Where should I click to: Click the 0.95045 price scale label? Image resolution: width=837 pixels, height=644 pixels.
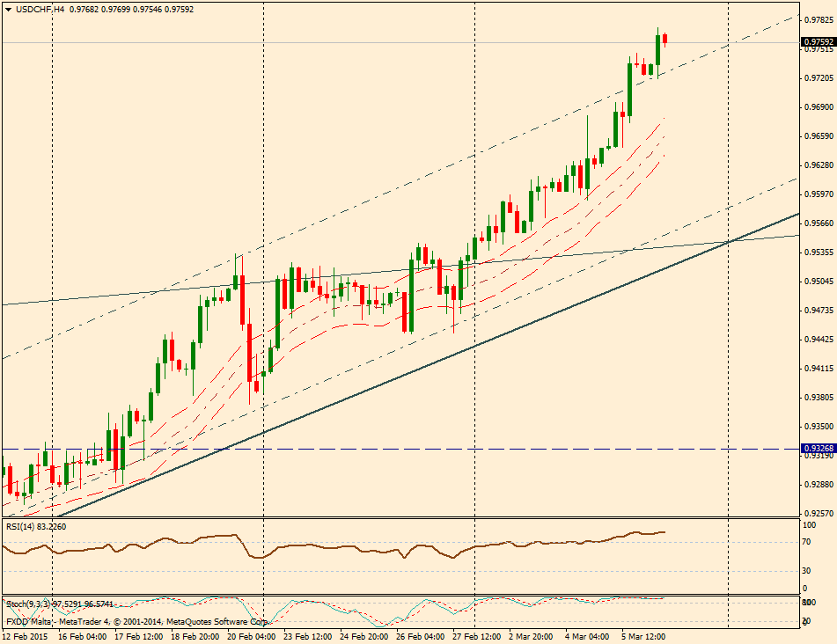pyautogui.click(x=818, y=282)
